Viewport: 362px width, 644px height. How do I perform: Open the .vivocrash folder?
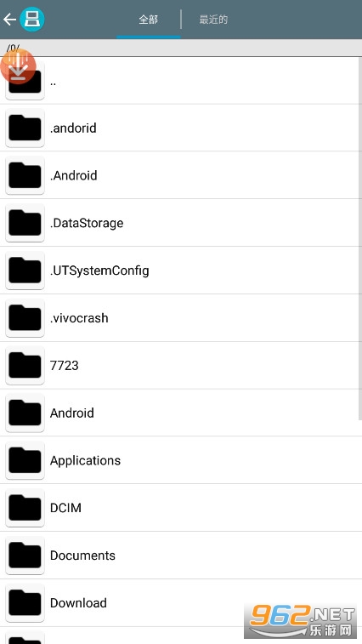[181, 318]
